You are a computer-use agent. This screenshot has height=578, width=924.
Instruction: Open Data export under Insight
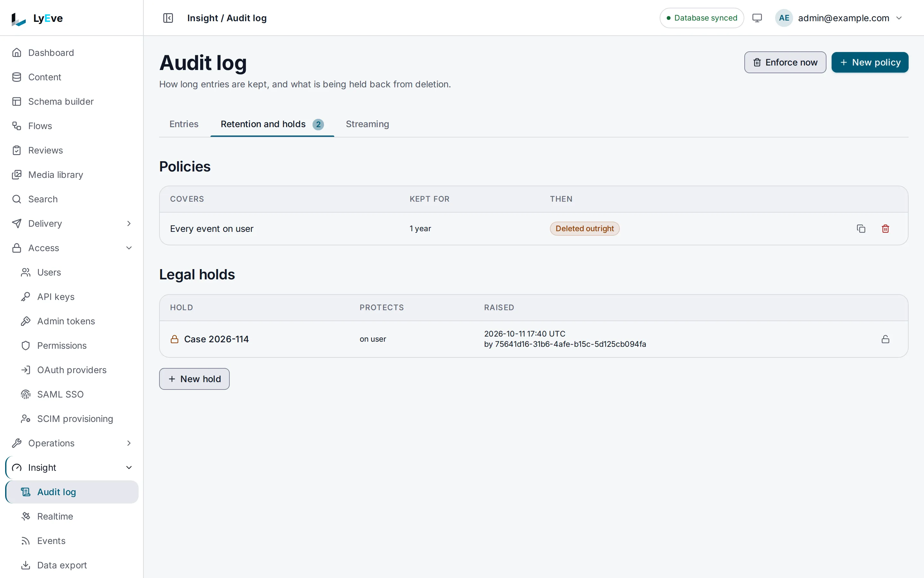point(72,565)
